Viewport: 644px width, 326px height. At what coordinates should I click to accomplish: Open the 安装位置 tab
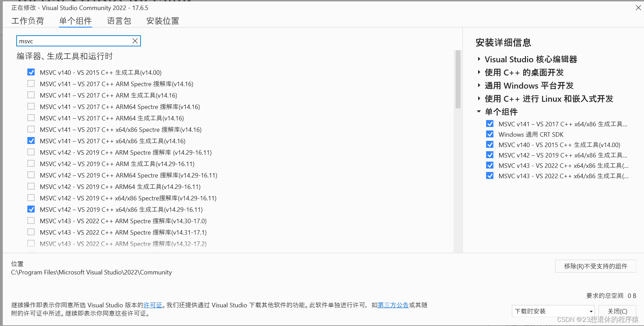[162, 21]
